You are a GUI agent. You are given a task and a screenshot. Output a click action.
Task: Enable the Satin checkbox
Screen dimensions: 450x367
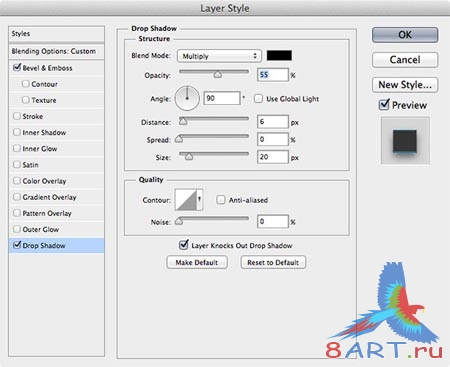pyautogui.click(x=17, y=164)
